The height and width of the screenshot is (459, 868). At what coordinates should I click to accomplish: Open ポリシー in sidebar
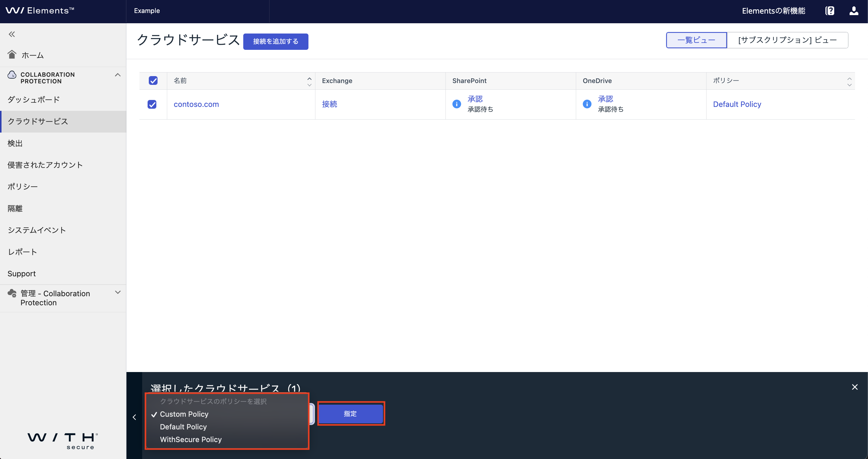tap(63, 187)
